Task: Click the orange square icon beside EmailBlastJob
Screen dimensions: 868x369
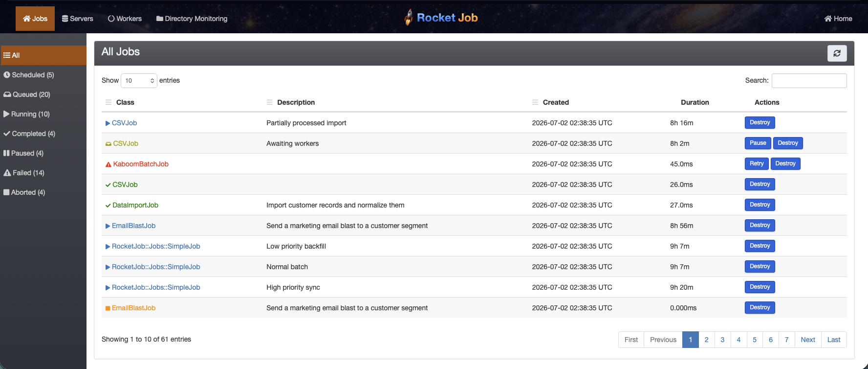Action: point(108,308)
